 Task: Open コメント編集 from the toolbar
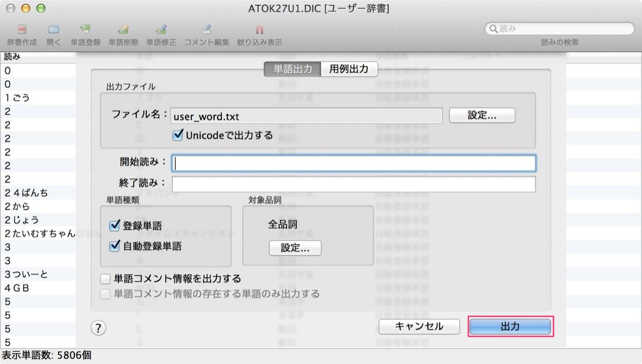(x=207, y=30)
